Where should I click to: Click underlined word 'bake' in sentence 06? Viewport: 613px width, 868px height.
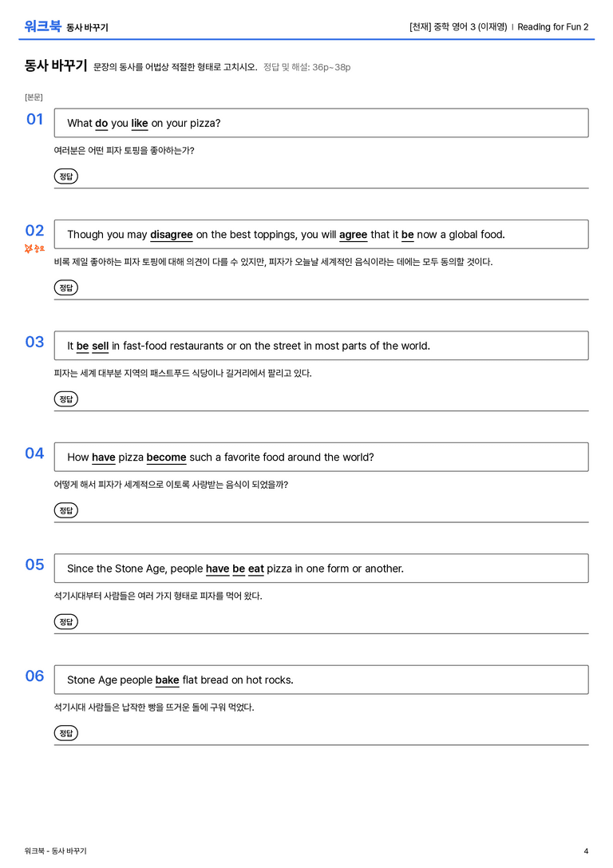pyautogui.click(x=167, y=680)
